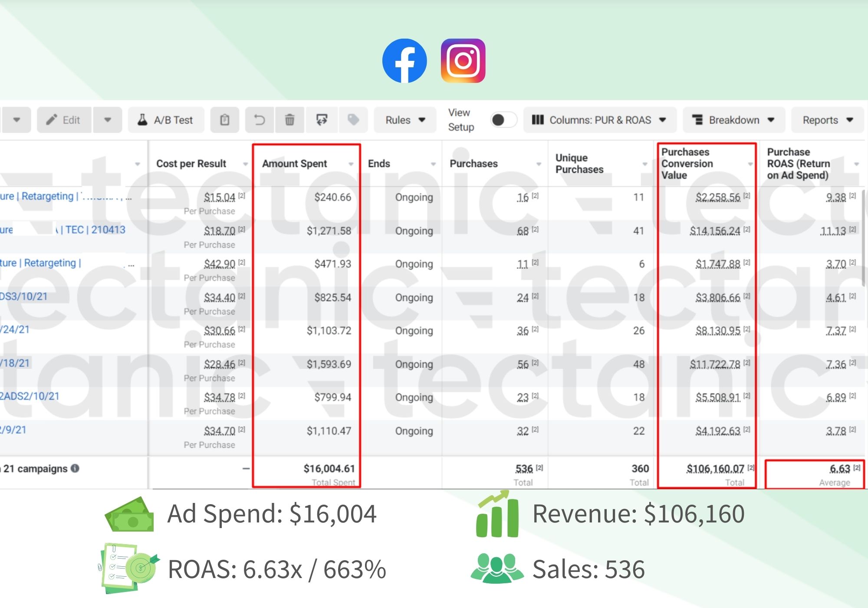The image size is (868, 608).
Task: Open the DS3/10/21 campaign link
Action: tap(23, 297)
